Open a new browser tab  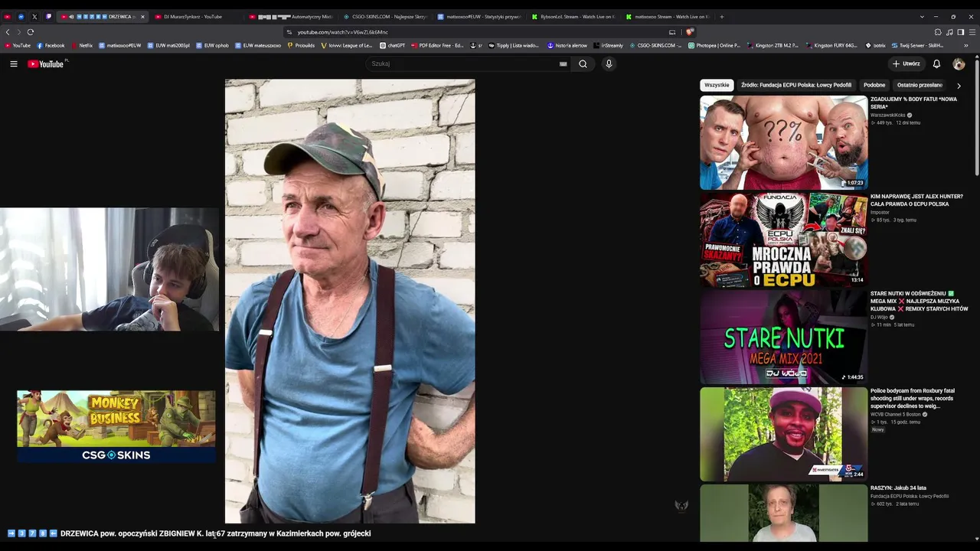tap(721, 17)
